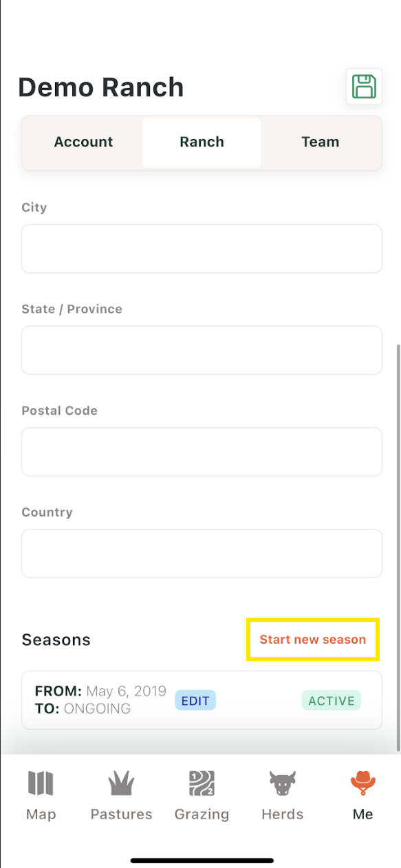Select the Me cowboy hat icon
The height and width of the screenshot is (868, 401).
click(x=362, y=783)
